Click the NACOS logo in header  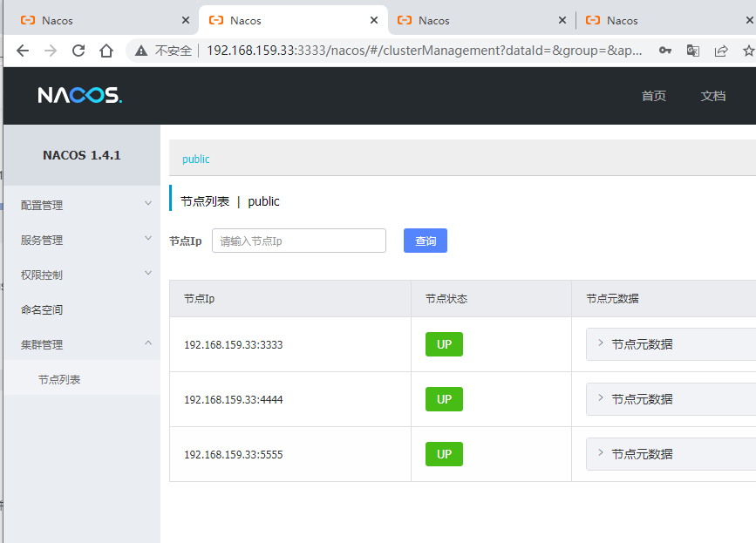(x=80, y=95)
